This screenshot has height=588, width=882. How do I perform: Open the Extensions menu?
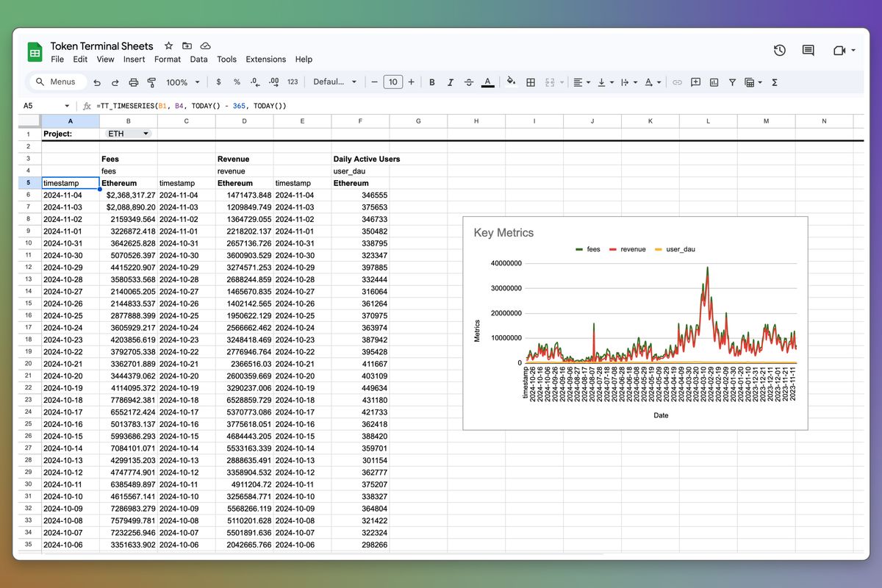[266, 60]
